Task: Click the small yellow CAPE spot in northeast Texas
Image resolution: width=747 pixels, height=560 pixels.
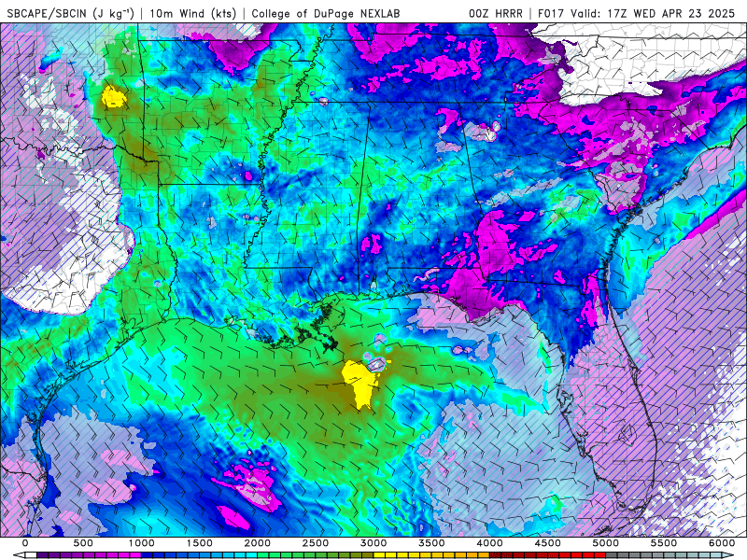Action: pyautogui.click(x=114, y=97)
